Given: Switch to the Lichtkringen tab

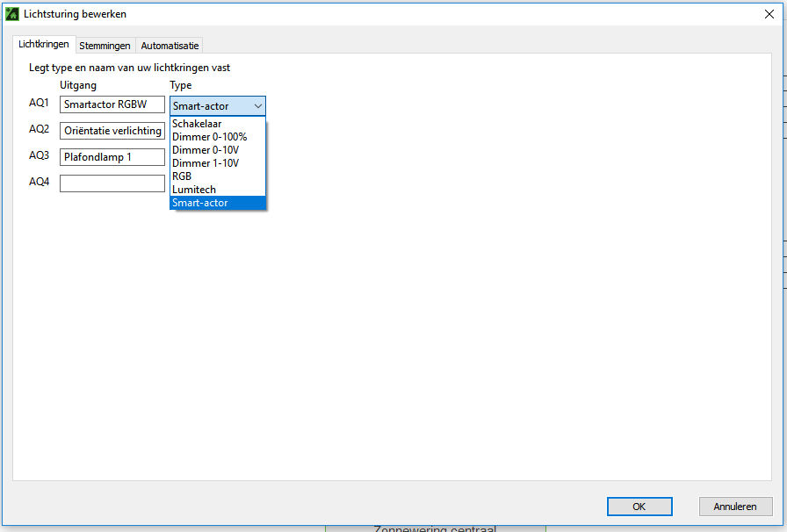Looking at the screenshot, I should pos(44,45).
